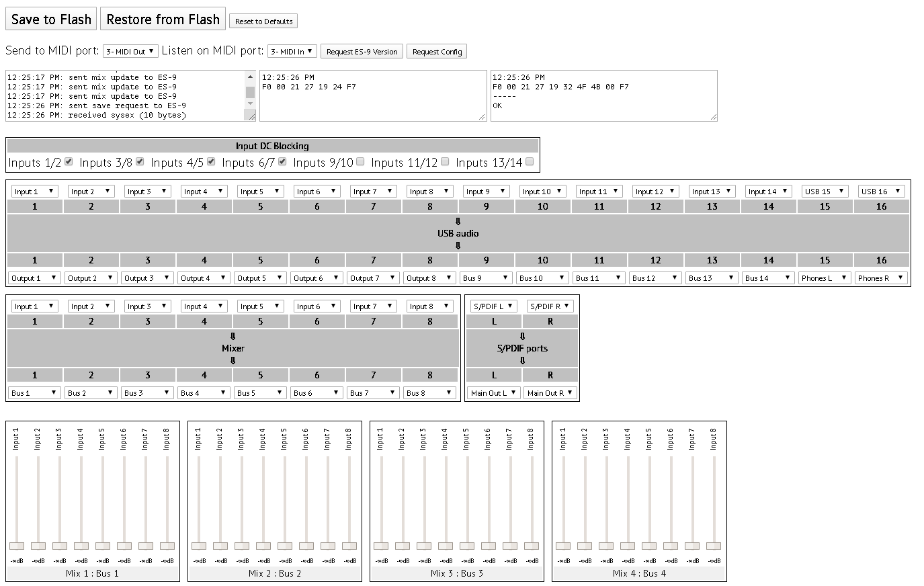Click the Mix 1 : Bus 1 label

(x=92, y=573)
